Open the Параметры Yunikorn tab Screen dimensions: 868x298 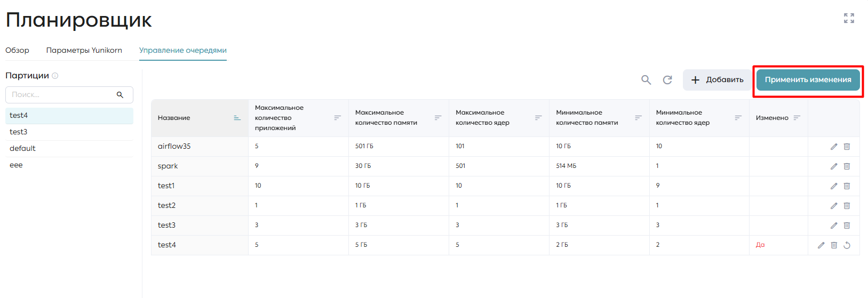coord(84,50)
